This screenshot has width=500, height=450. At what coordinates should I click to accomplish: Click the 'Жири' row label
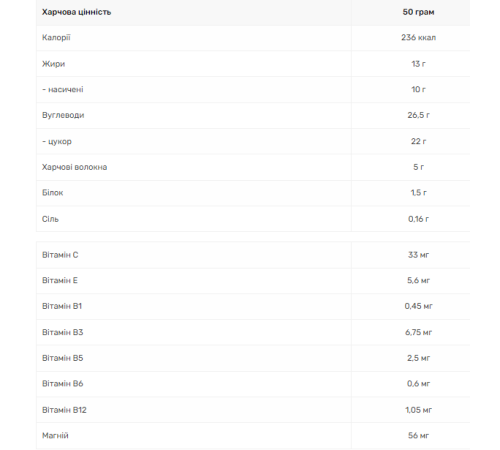[x=53, y=64]
